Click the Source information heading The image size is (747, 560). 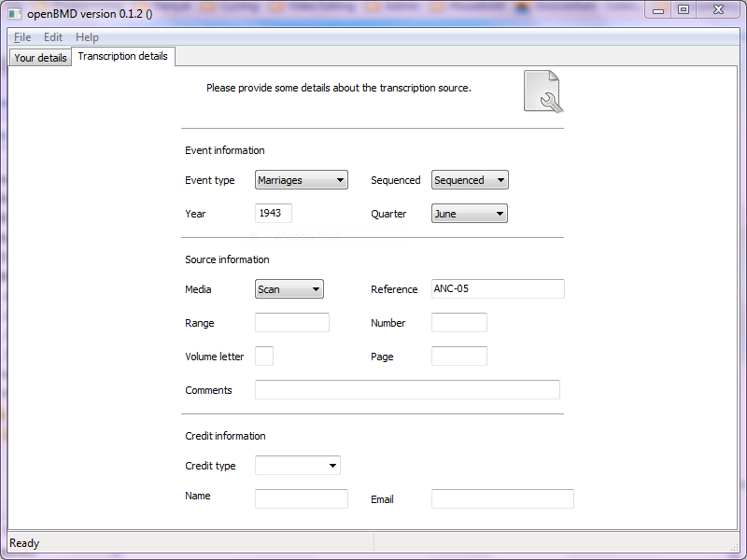tap(227, 259)
